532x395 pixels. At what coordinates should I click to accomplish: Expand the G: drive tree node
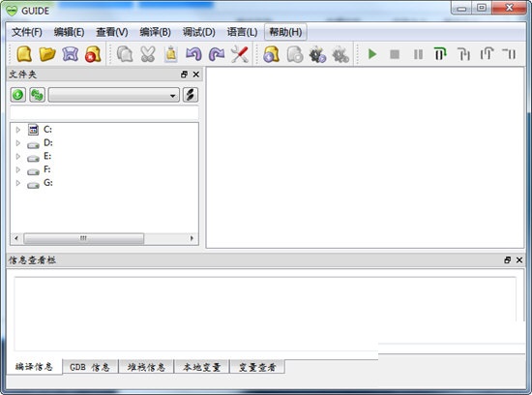click(18, 183)
